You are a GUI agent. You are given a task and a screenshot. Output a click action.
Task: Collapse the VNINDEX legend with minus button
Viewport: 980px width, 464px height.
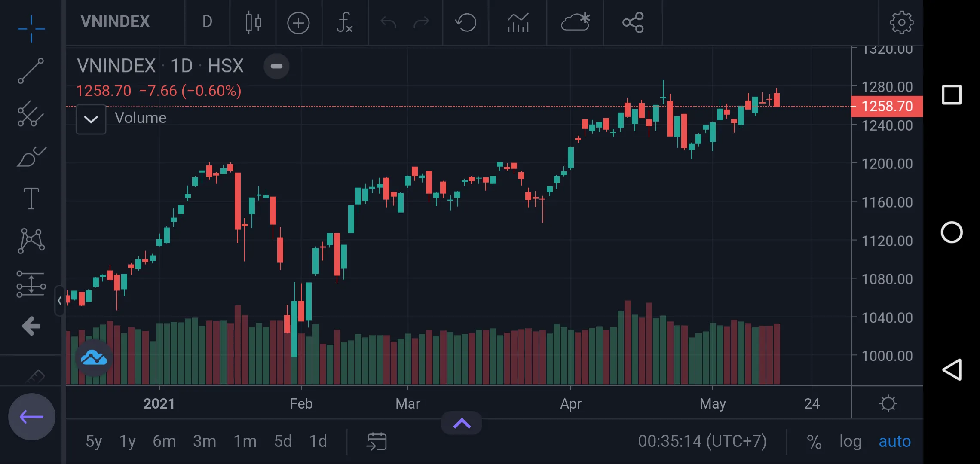point(276,66)
